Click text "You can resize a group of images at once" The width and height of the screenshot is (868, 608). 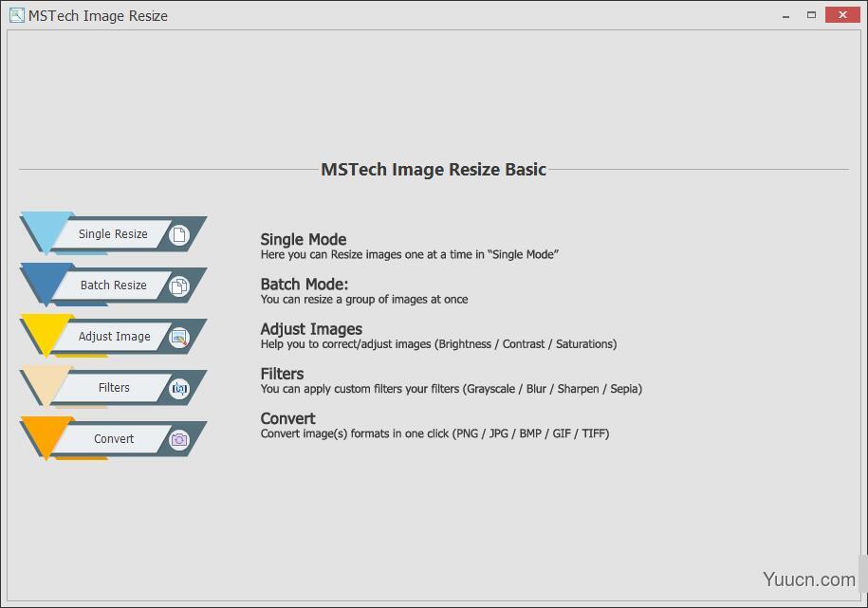(x=364, y=300)
